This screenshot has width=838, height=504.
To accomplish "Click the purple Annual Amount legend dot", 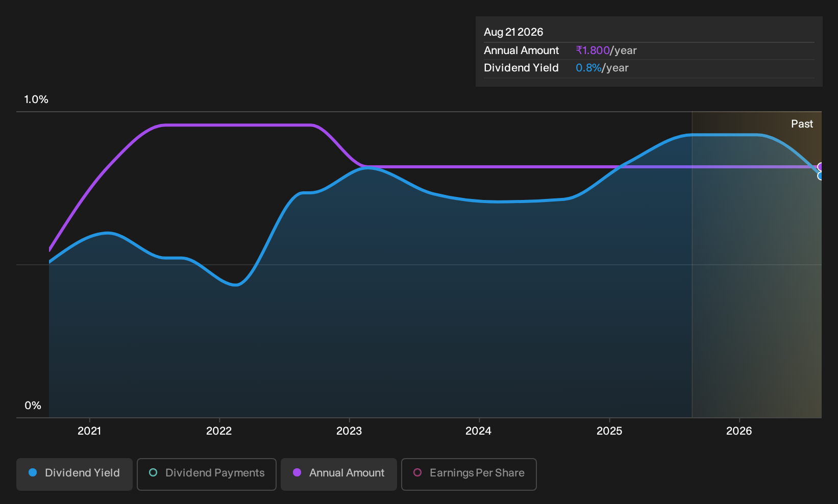I will (297, 472).
